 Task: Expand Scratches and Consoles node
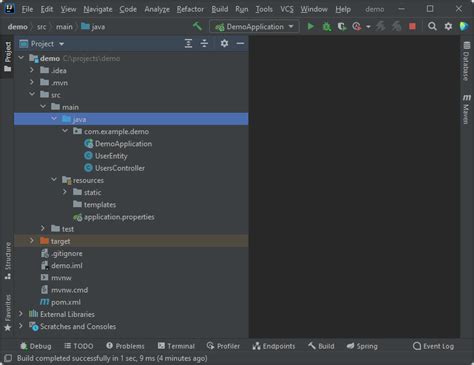click(x=21, y=326)
